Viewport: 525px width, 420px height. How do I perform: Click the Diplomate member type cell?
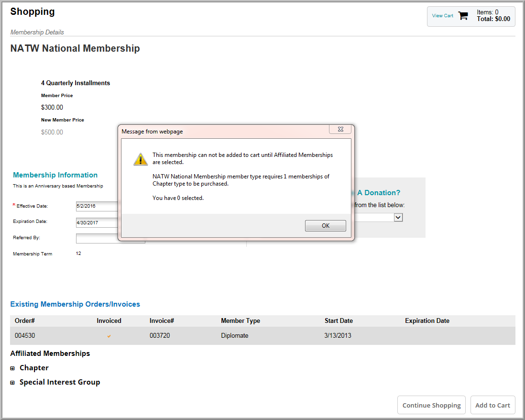(235, 336)
